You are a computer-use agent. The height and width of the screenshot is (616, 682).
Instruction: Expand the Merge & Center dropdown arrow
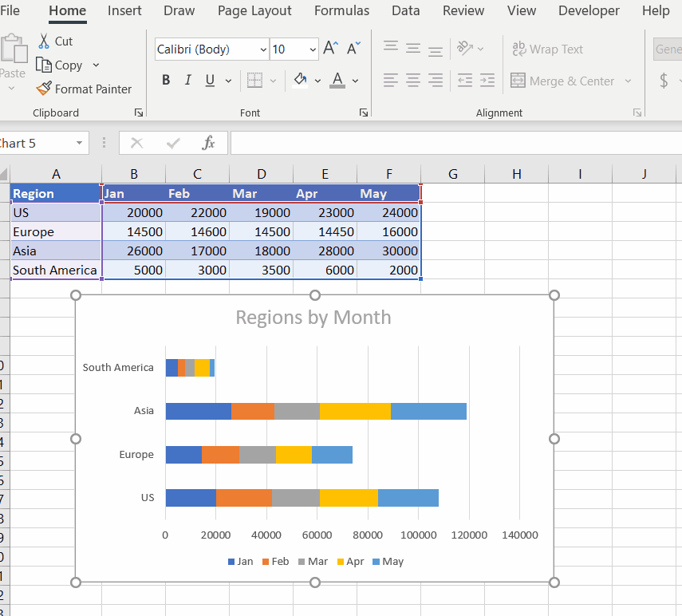[x=628, y=81]
